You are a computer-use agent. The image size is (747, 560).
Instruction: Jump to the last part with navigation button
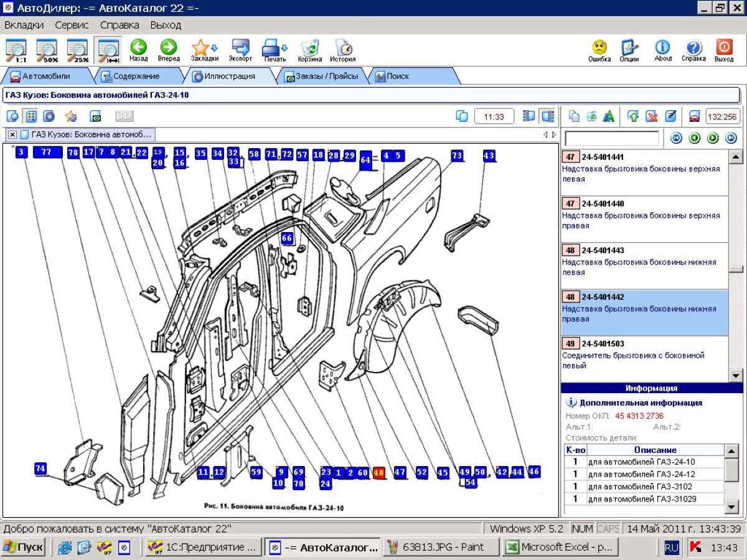tap(731, 138)
